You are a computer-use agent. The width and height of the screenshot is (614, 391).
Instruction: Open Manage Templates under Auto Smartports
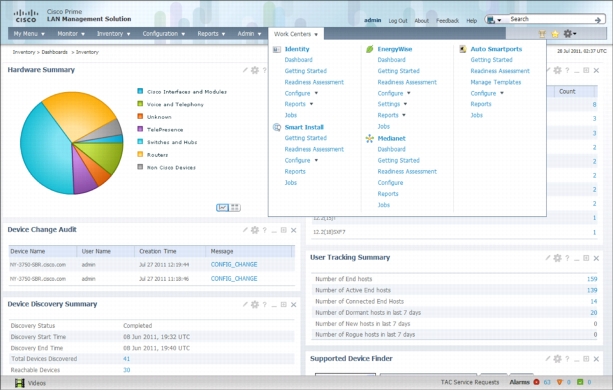click(496, 82)
